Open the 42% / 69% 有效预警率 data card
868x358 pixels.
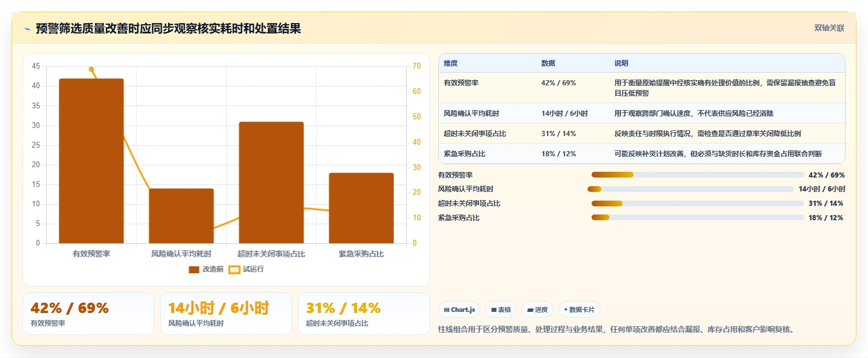88,314
